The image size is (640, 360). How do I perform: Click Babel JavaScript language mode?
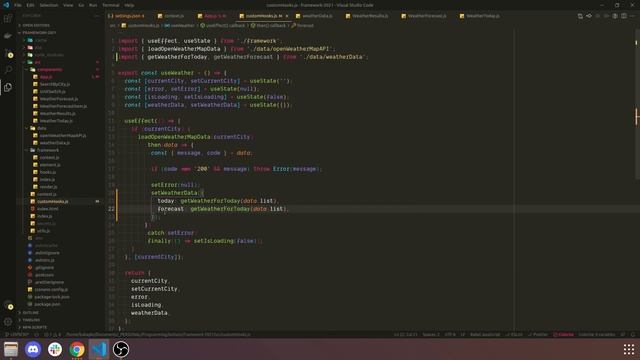point(485,335)
